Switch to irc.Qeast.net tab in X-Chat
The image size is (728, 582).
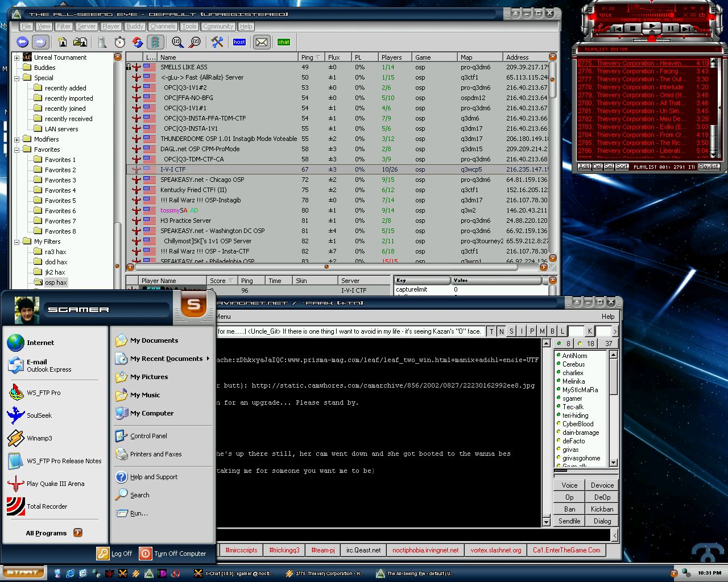[x=363, y=550]
